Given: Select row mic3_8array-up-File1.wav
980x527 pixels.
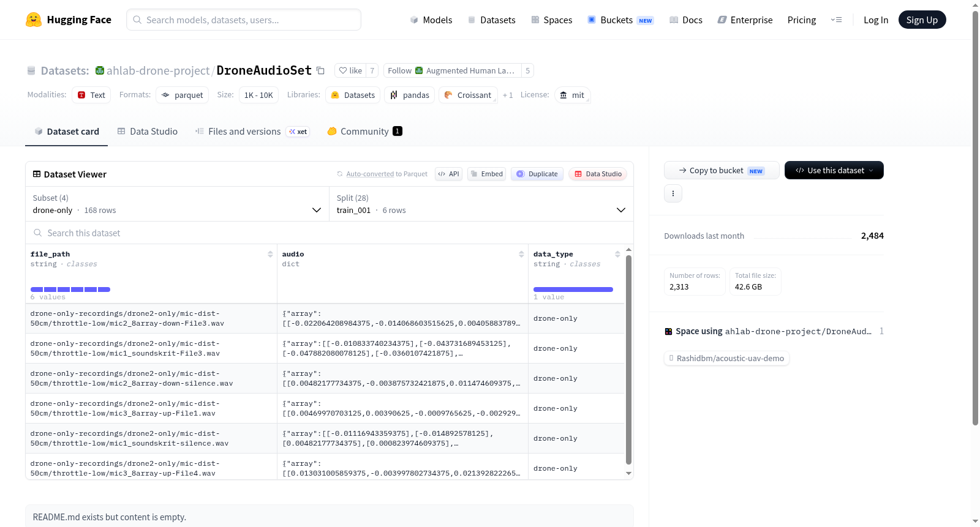Looking at the screenshot, I should (325, 408).
